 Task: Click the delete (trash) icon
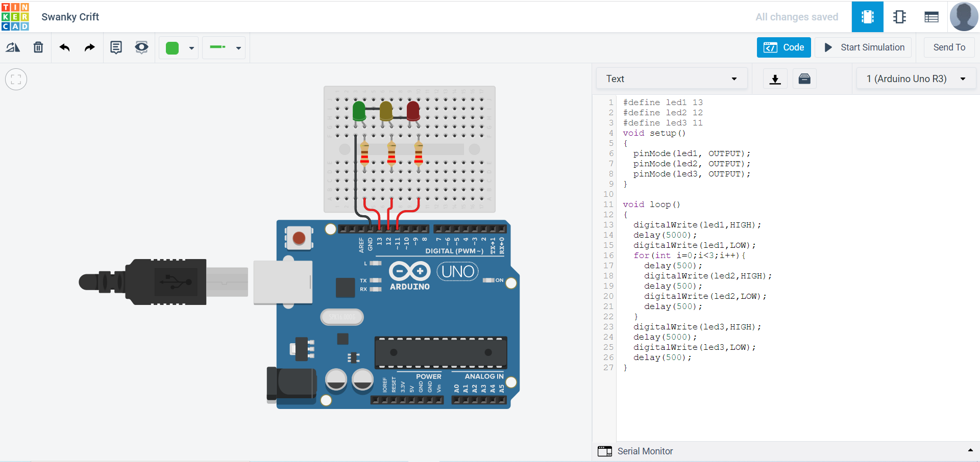pyautogui.click(x=38, y=47)
